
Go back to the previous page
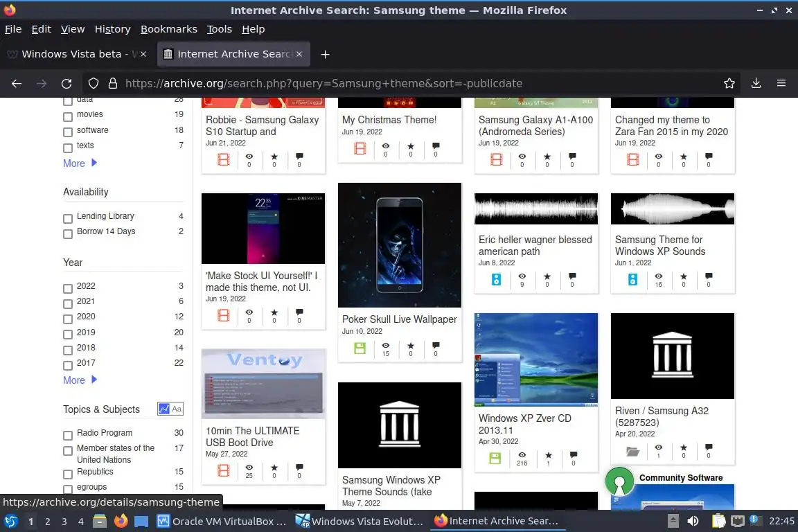[17, 83]
